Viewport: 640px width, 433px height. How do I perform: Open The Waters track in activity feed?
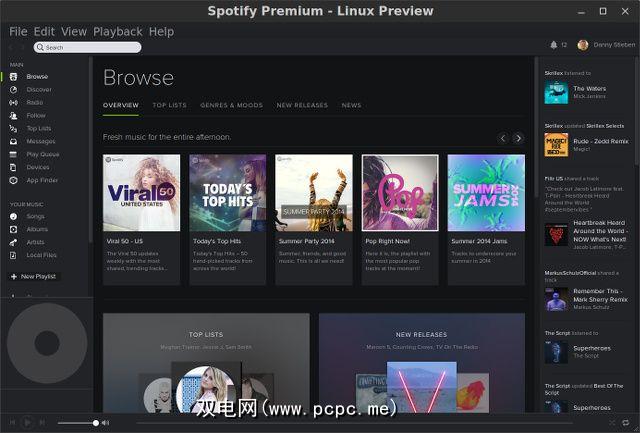pyautogui.click(x=589, y=89)
